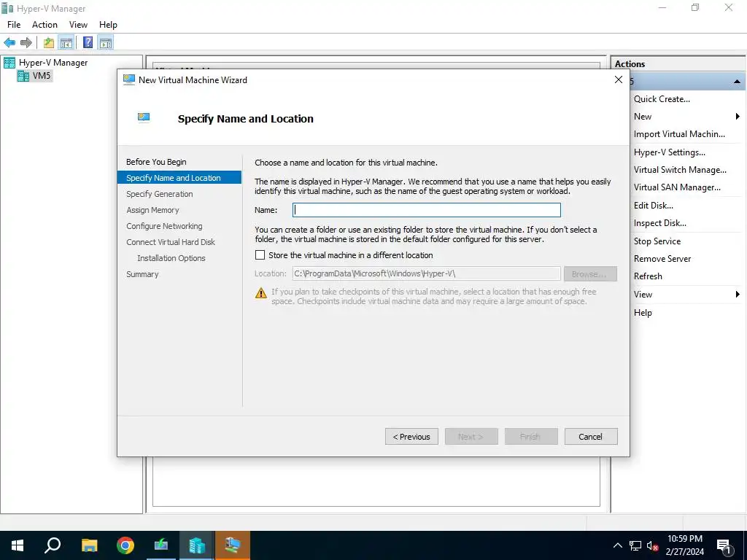This screenshot has height=560, width=747.
Task: Select Specify Name and Location step
Action: coord(179,178)
